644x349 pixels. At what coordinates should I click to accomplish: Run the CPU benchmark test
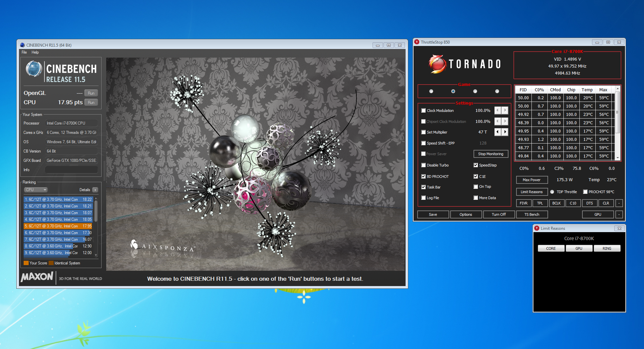tap(91, 103)
